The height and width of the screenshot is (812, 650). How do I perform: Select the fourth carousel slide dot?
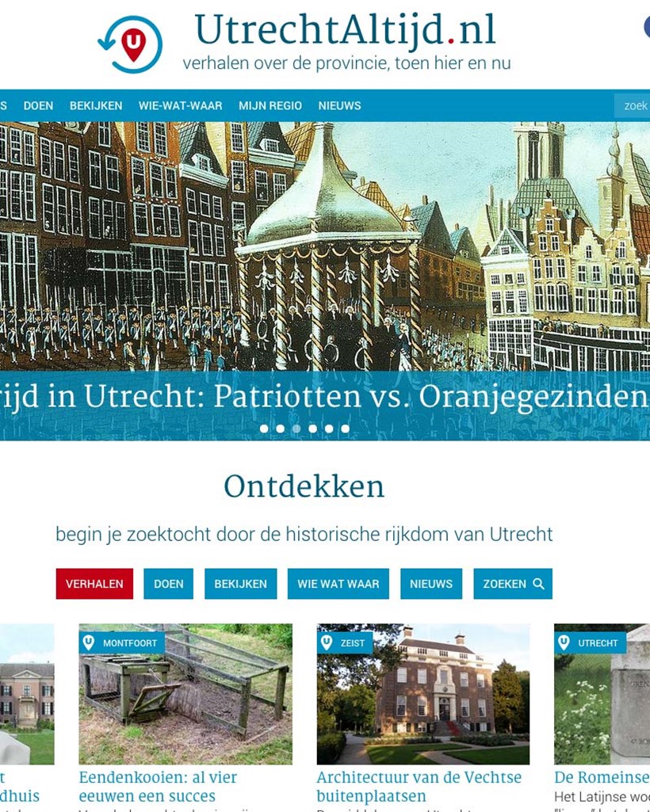coord(312,429)
